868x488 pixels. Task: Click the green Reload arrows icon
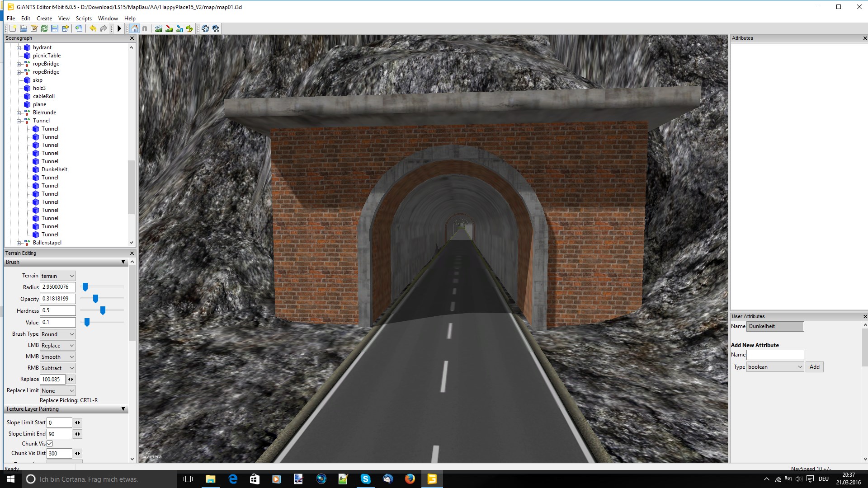pos(44,28)
